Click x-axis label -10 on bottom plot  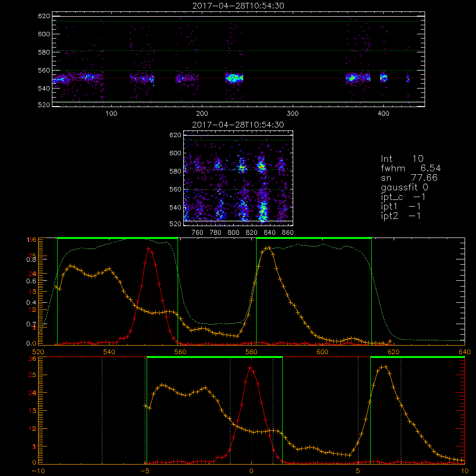click(x=38, y=471)
